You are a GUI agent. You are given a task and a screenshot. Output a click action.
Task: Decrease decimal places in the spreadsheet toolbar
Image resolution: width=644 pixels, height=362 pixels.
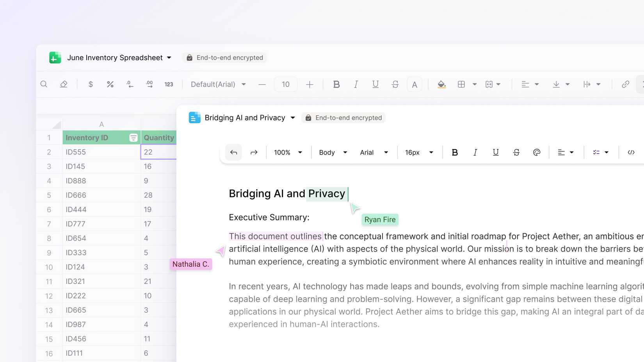point(130,84)
